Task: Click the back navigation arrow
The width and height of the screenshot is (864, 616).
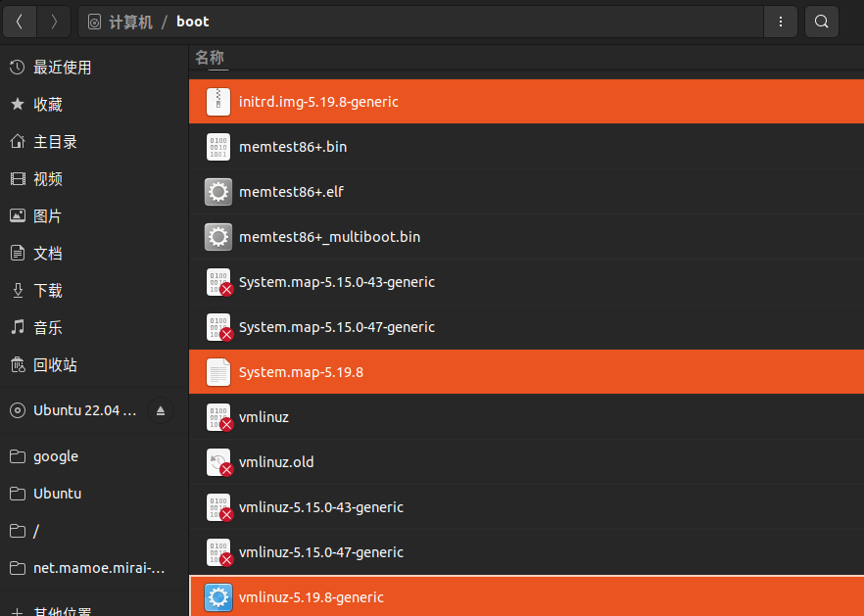Action: tap(20, 21)
